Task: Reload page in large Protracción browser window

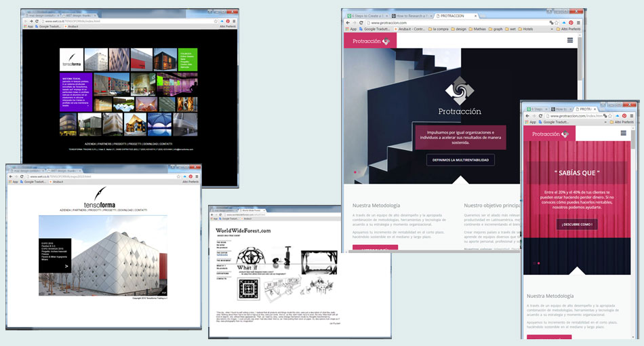Action: (x=361, y=23)
